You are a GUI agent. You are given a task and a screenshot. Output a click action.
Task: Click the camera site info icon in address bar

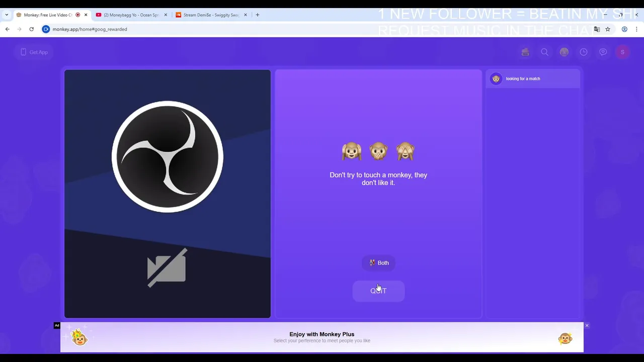coord(46,29)
